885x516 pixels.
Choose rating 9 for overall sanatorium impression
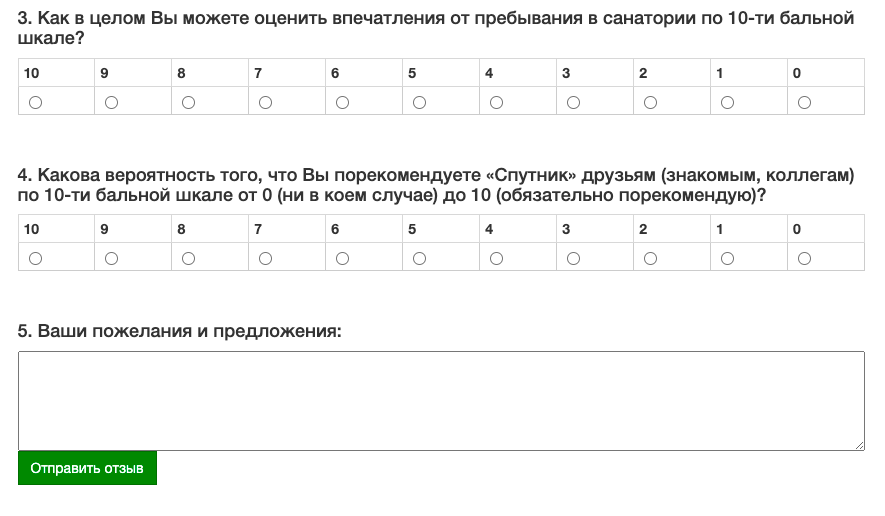(112, 102)
